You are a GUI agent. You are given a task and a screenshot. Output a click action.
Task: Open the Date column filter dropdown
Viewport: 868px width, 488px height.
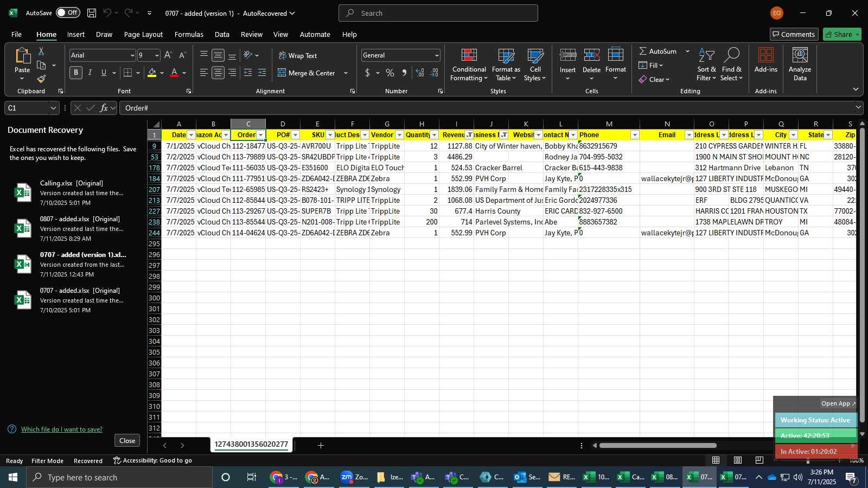coord(191,135)
